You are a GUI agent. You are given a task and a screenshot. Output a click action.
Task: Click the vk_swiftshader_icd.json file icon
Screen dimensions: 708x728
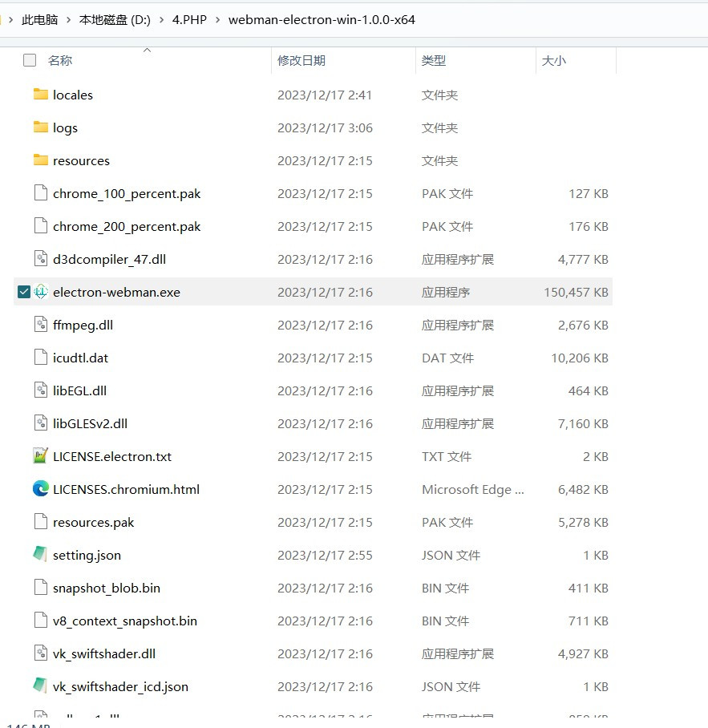pos(41,686)
